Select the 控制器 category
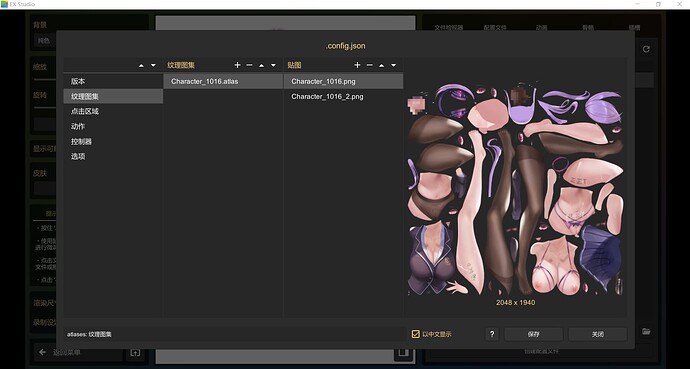Screen dimensions: 690x369 [113, 142]
